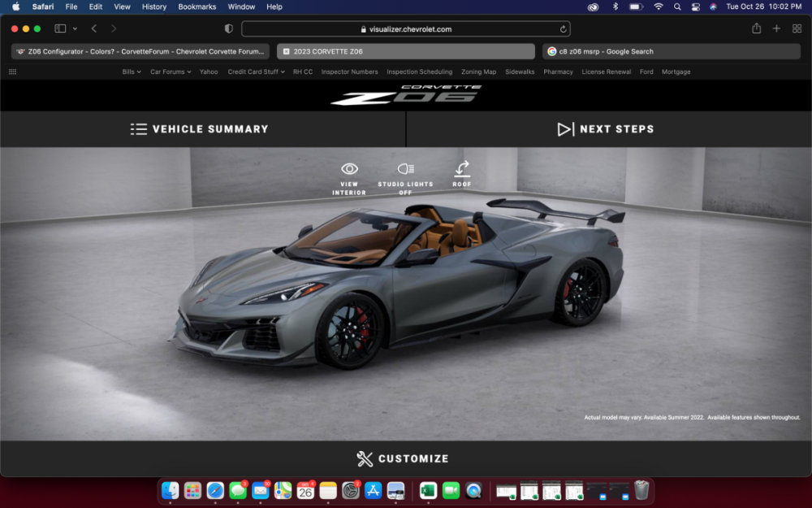Open the File menu

tap(71, 7)
